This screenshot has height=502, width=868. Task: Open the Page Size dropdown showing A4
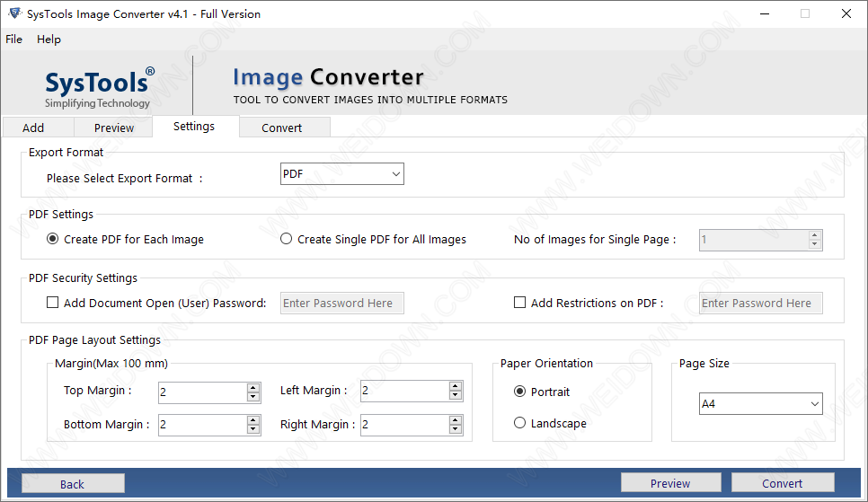760,403
